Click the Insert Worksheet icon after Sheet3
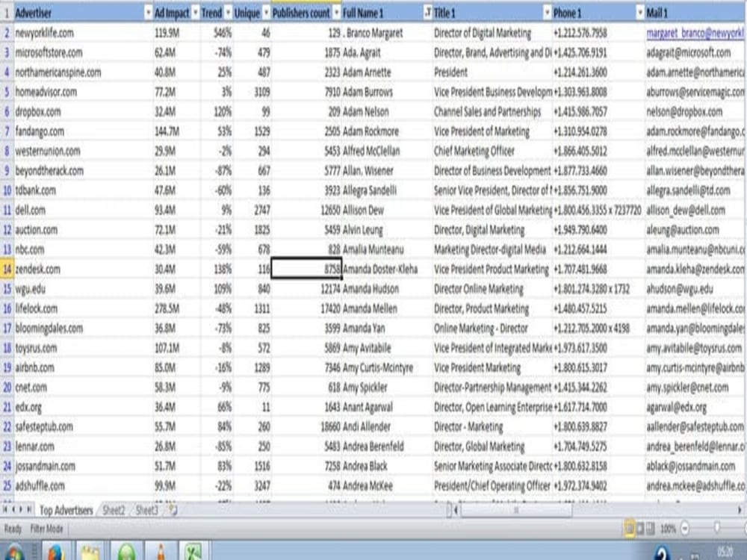This screenshot has width=747, height=560. click(173, 510)
